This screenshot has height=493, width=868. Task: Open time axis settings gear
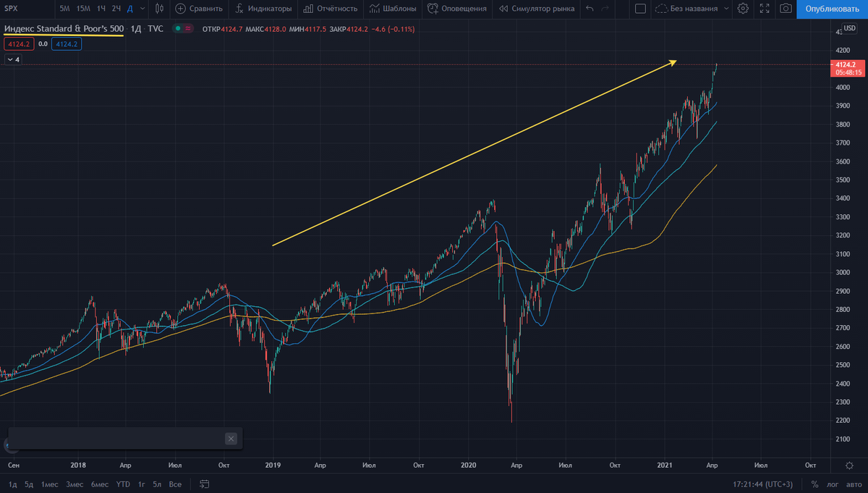tap(850, 465)
